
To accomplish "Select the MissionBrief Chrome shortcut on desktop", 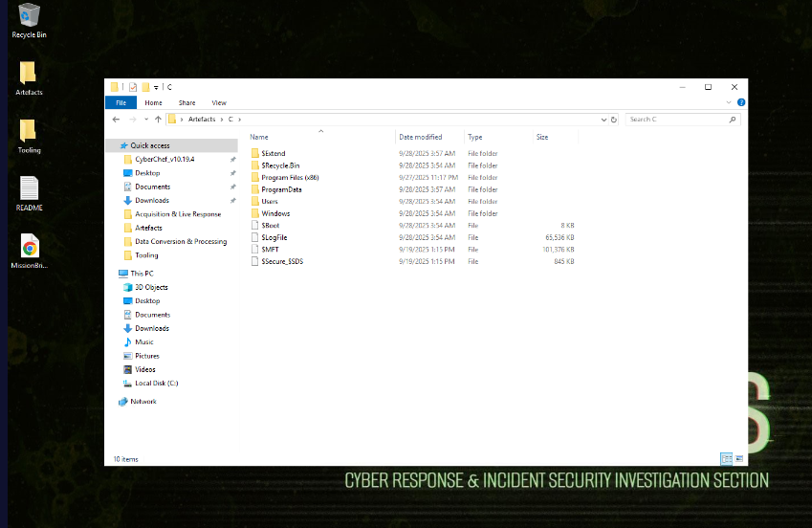I will point(29,247).
